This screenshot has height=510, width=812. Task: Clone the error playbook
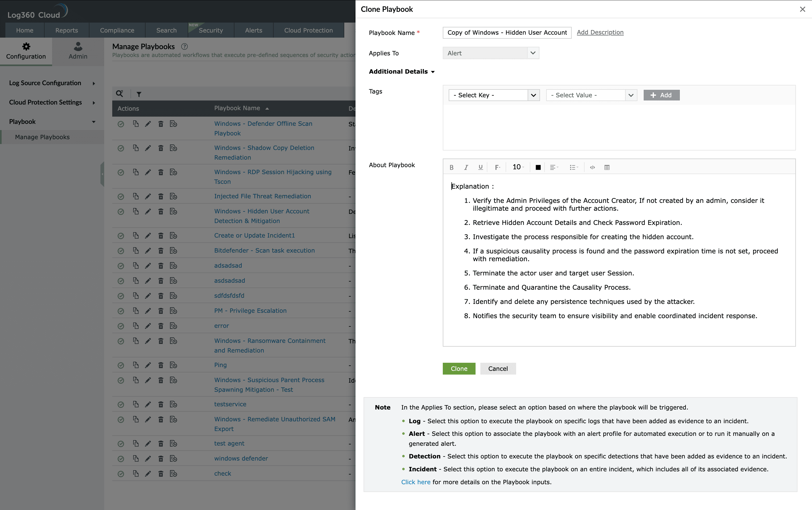click(x=136, y=325)
